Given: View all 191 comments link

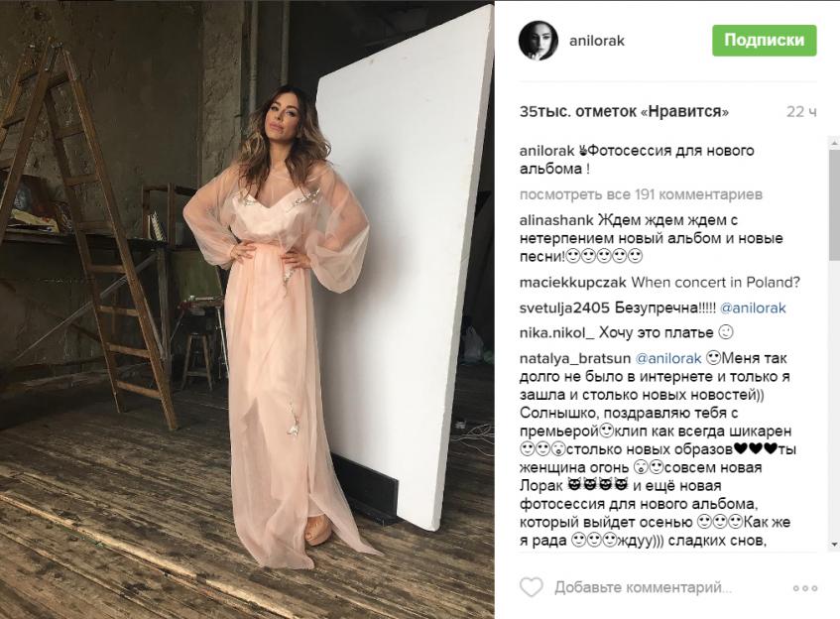Looking at the screenshot, I should pyautogui.click(x=641, y=194).
